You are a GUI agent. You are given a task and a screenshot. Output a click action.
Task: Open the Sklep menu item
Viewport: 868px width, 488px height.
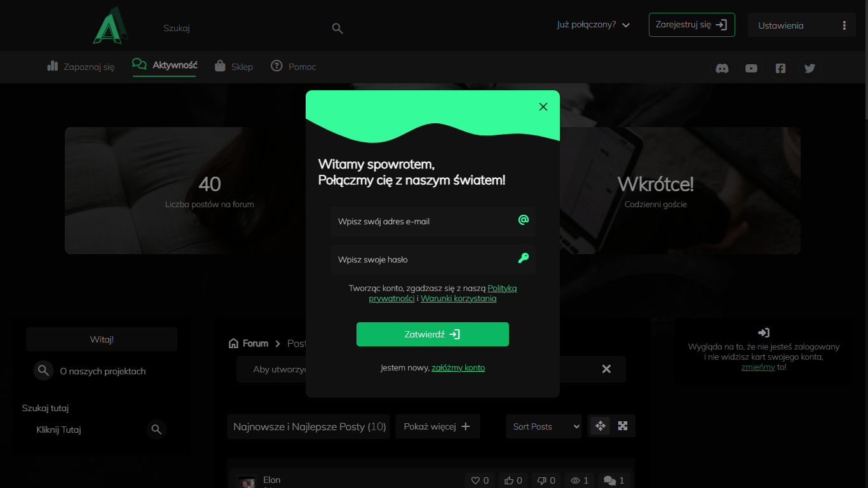click(x=234, y=67)
